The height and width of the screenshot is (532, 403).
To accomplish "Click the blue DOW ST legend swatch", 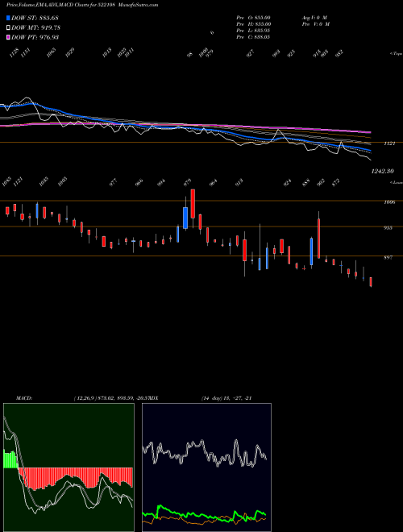I will click(x=8, y=18).
